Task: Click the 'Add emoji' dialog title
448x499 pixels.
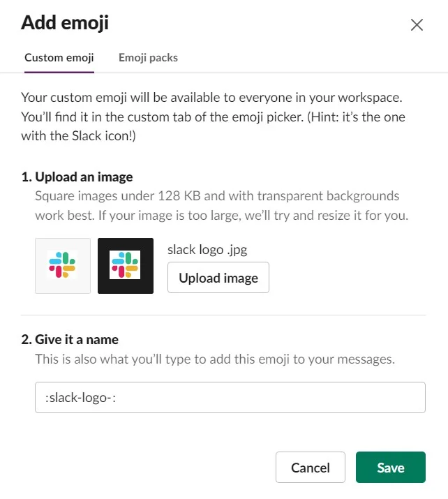Action: click(65, 23)
